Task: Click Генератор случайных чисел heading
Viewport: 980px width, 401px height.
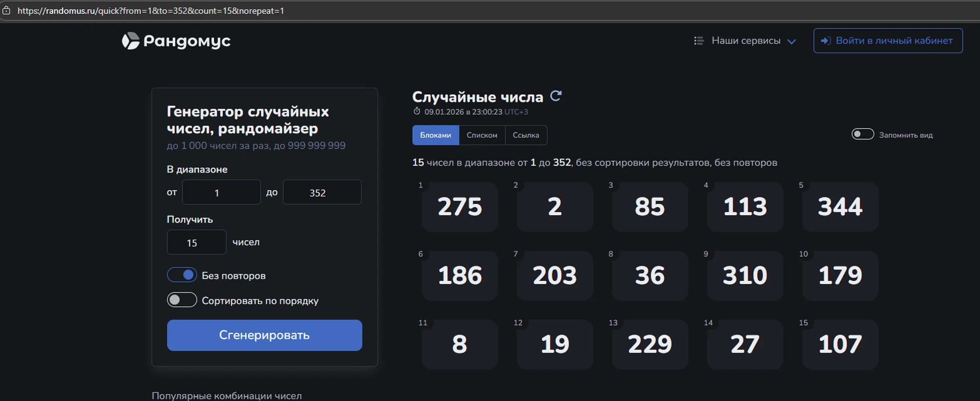Action: tap(248, 119)
